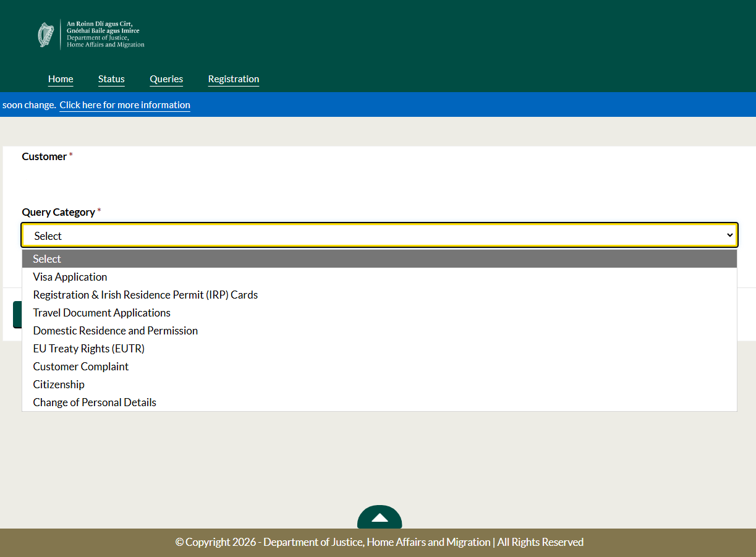Viewport: 756px width, 557px height.
Task: Click the scroll-to-top arrow button
Action: 380,517
